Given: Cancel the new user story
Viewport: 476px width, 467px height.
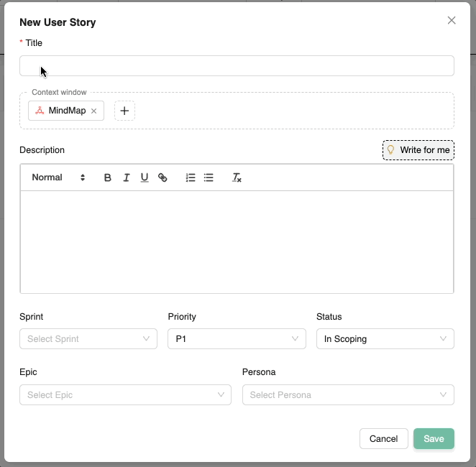Looking at the screenshot, I should 383,439.
